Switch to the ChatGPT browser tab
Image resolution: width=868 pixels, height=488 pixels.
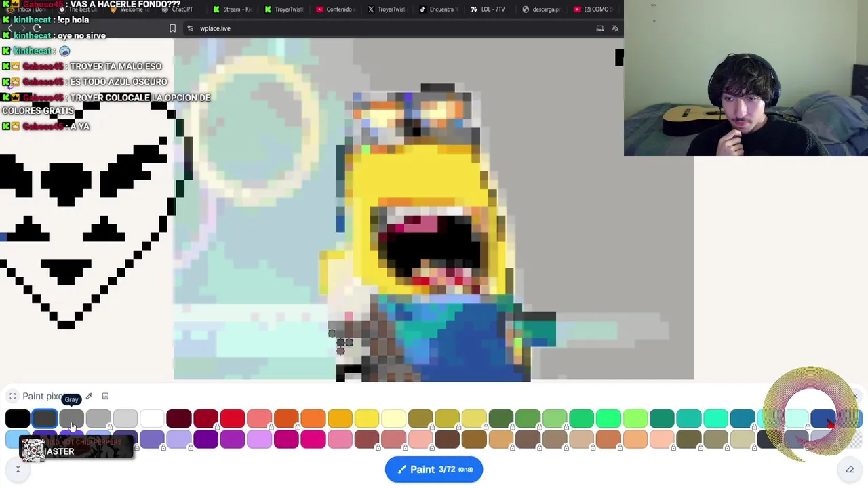point(178,9)
